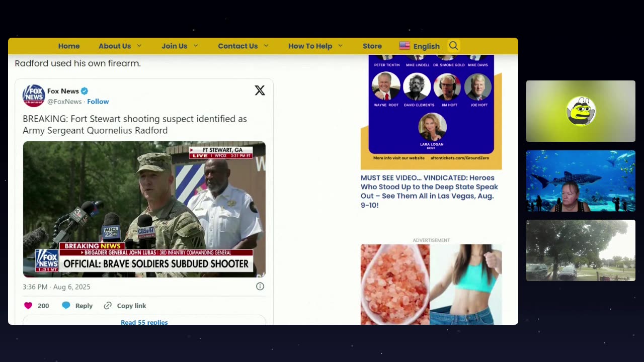The height and width of the screenshot is (362, 644).
Task: Click the X logo on the embedded tweet
Action: [260, 90]
